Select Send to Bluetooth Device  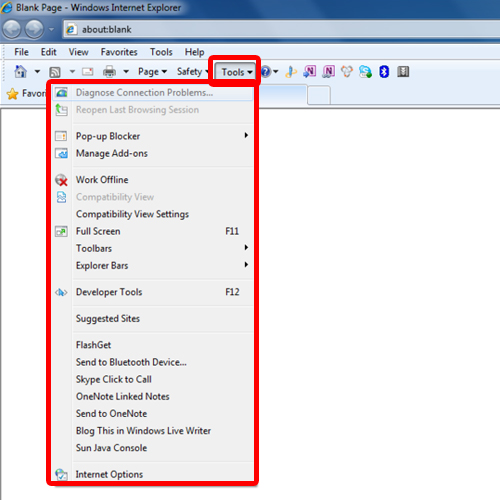click(x=153, y=362)
